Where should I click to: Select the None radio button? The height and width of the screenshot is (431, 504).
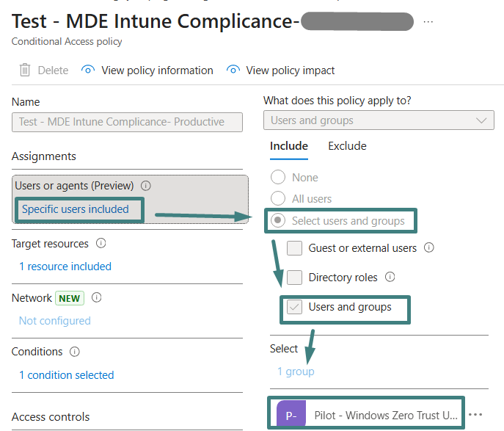point(278,178)
